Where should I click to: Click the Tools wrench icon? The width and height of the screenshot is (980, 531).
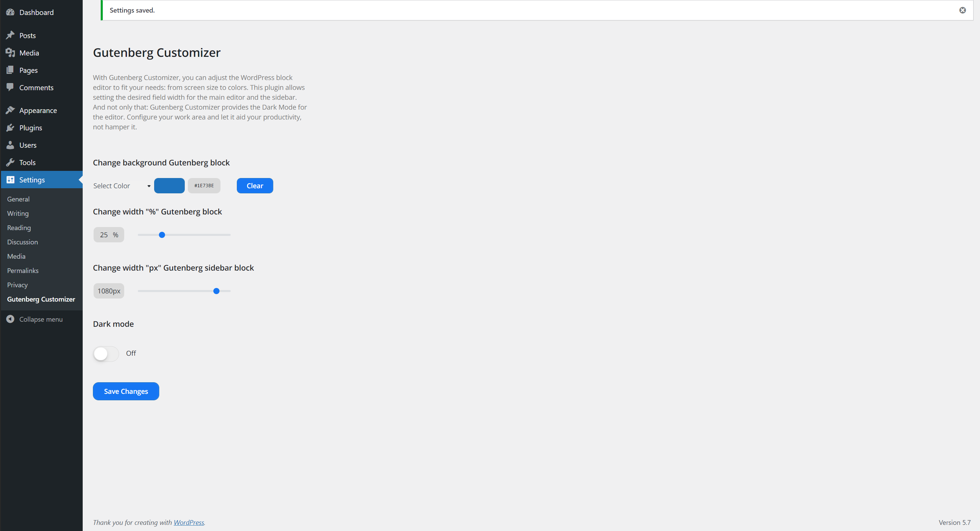pos(10,163)
